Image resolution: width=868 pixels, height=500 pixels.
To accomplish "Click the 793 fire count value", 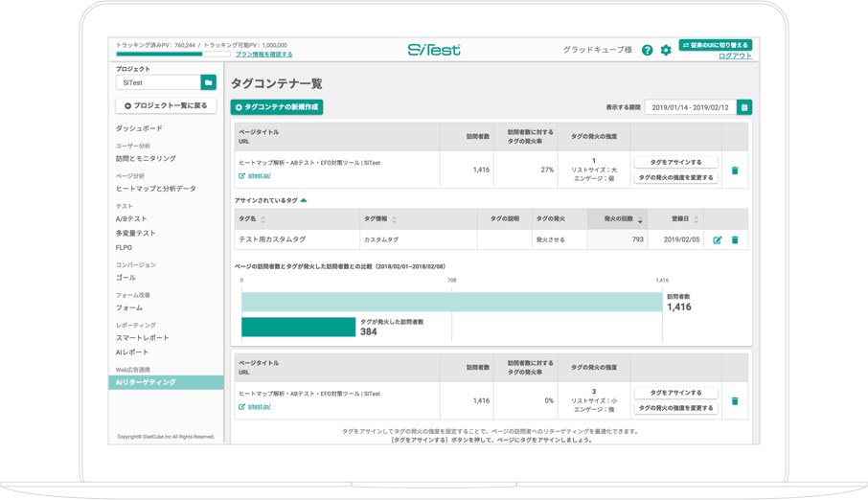I will point(638,239).
